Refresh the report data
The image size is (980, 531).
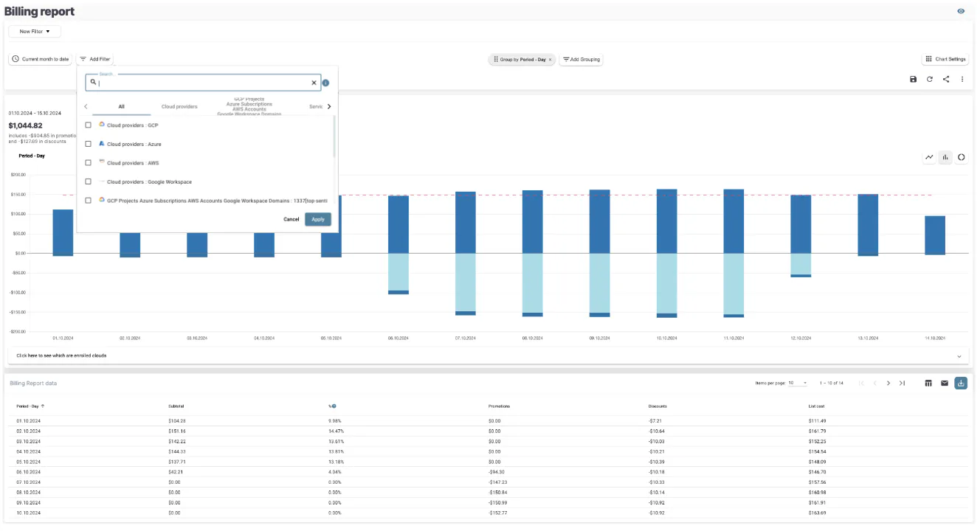tap(930, 79)
